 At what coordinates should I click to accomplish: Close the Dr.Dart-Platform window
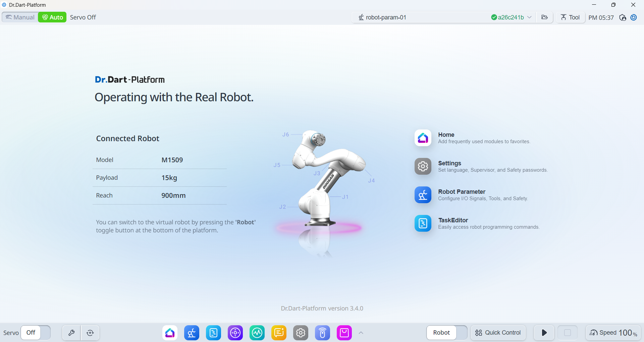633,5
